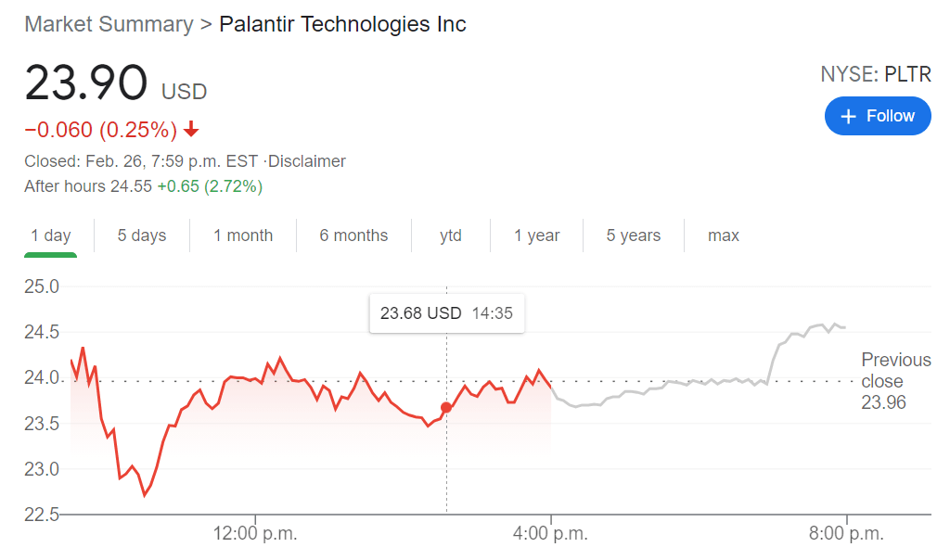Viewport: 950px width, 560px height.
Task: Display the max time range chart
Action: [x=723, y=235]
